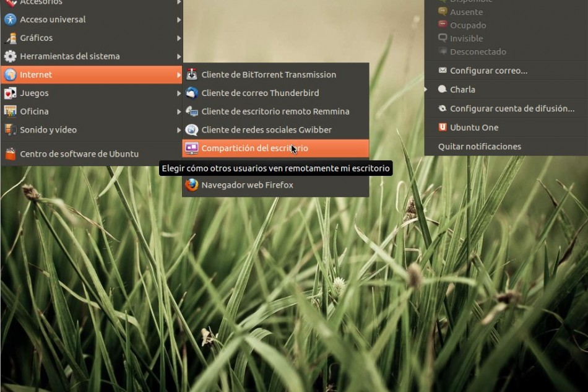The height and width of the screenshot is (392, 588).
Task: Select Quitar notificaciones
Action: (x=506, y=146)
